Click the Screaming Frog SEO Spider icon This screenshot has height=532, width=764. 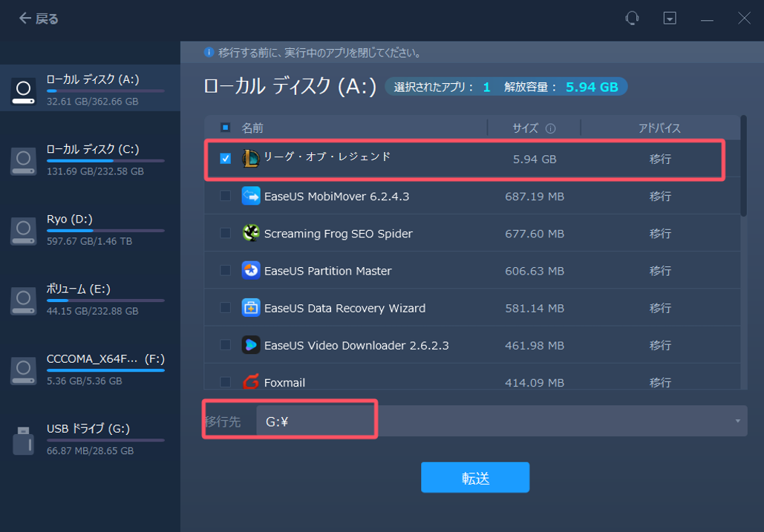coord(250,233)
